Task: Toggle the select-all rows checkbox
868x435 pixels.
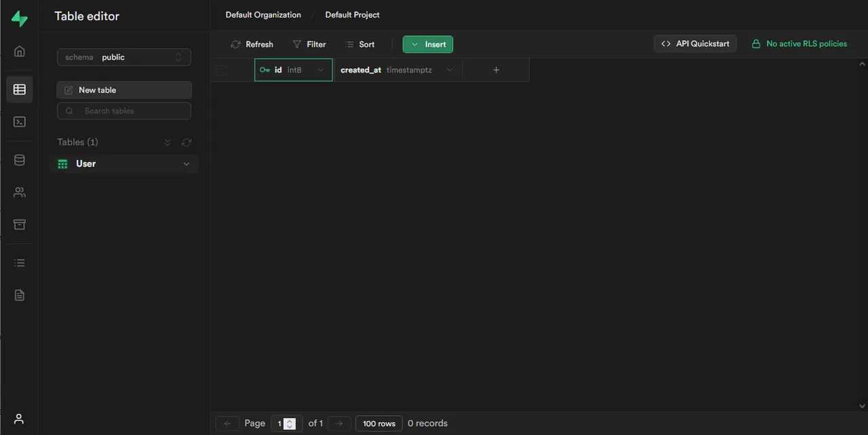Action: click(221, 70)
